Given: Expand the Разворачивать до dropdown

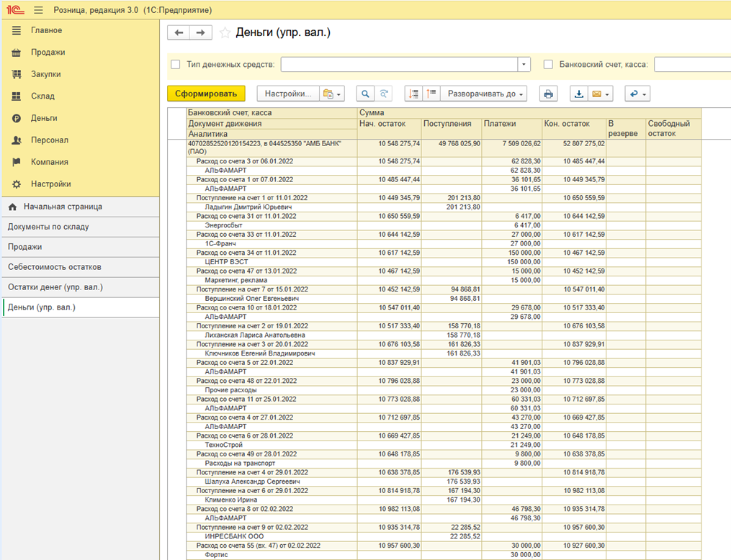Looking at the screenshot, I should 483,94.
